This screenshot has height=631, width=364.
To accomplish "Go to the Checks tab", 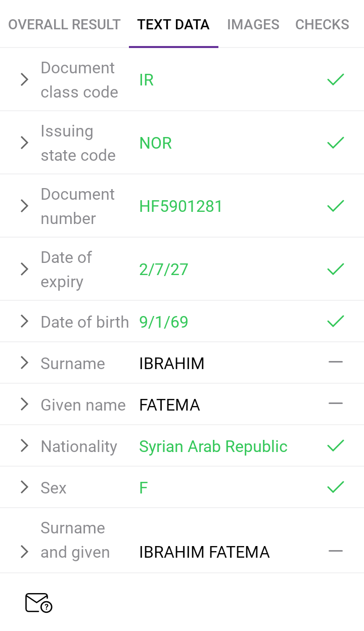I will pyautogui.click(x=322, y=24).
